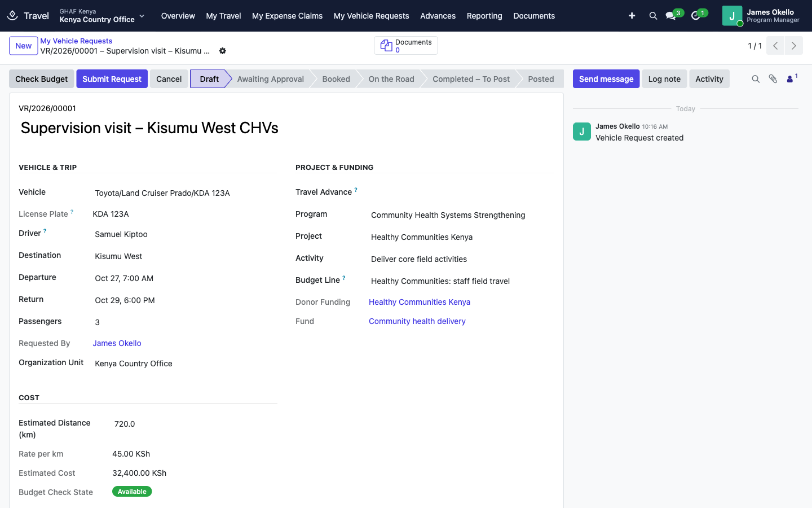812x508 pixels.
Task: Open the Documents smart button
Action: coord(406,46)
